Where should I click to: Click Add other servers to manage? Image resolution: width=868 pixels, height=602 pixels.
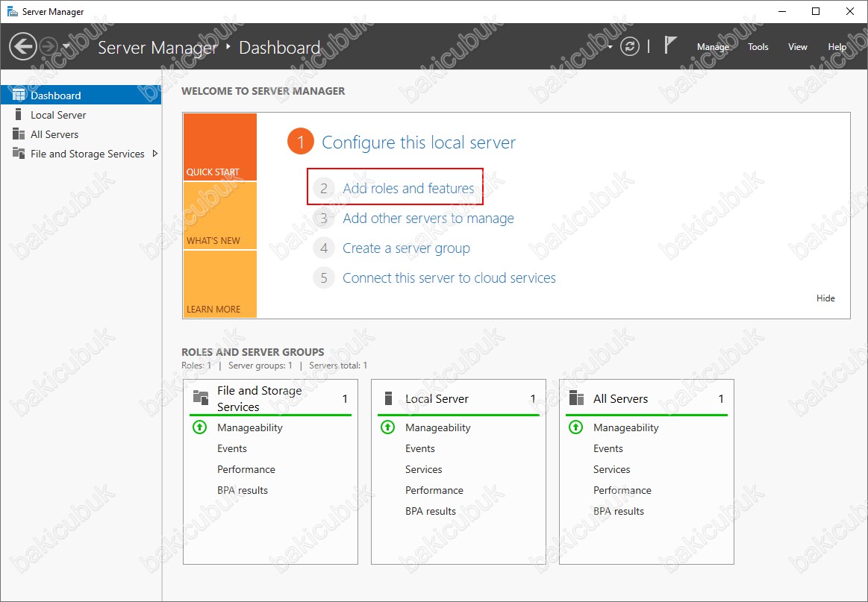point(428,218)
